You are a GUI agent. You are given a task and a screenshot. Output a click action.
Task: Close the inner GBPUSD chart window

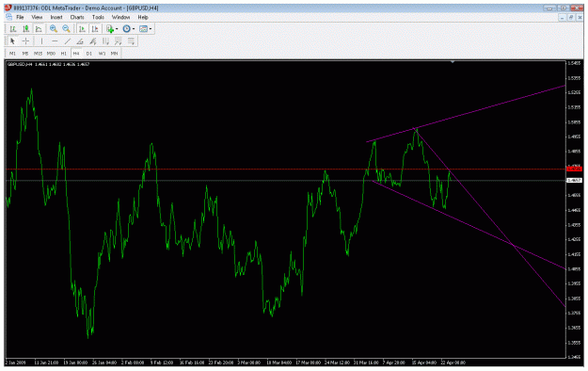(580, 17)
